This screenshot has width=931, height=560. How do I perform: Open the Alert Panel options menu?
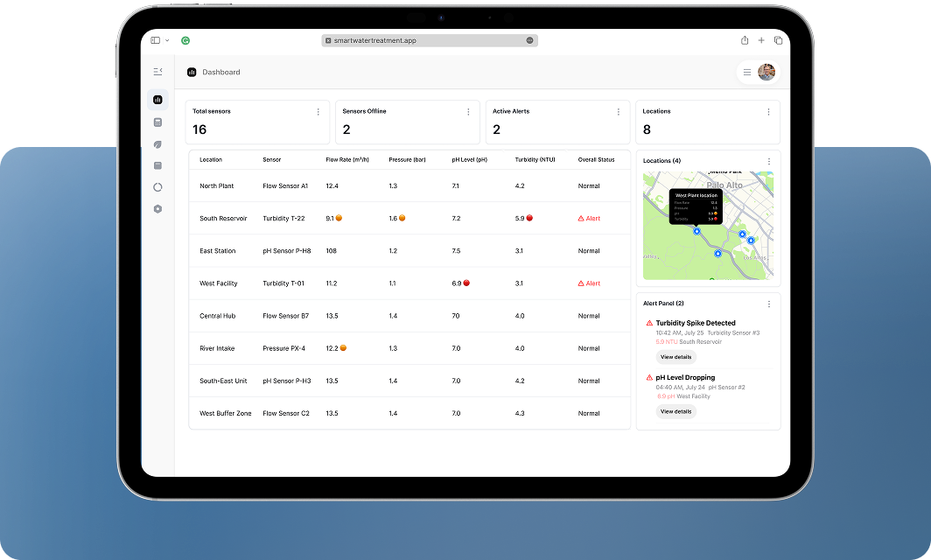(x=768, y=304)
